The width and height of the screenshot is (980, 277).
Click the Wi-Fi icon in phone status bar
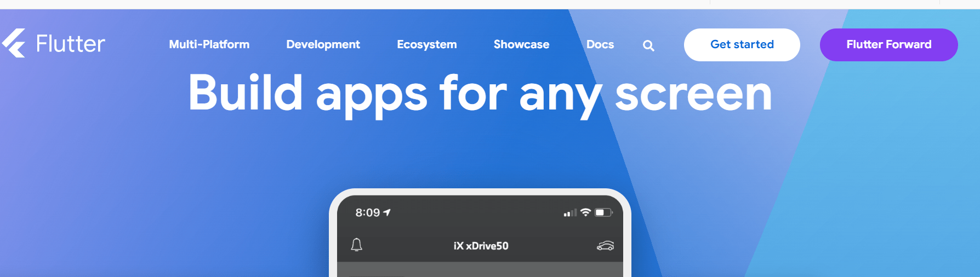(x=585, y=212)
